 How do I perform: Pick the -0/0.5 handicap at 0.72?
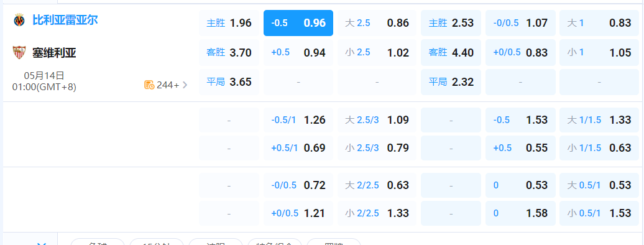tap(298, 185)
